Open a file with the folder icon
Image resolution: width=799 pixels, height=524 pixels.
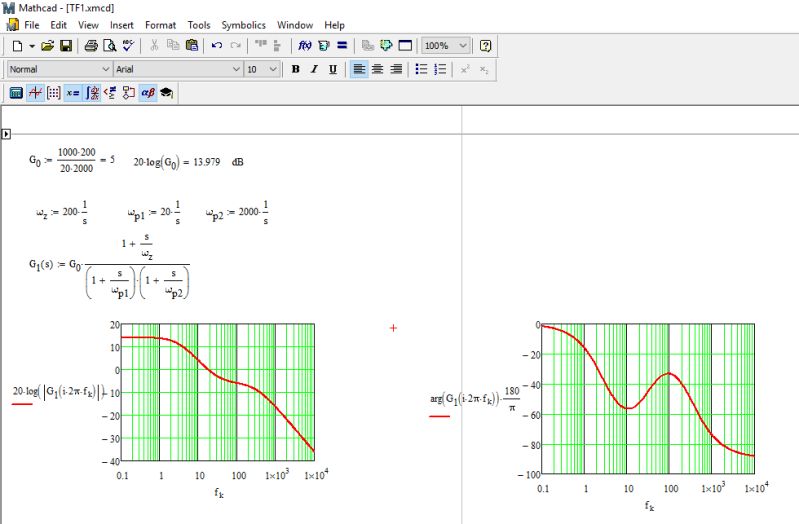[47, 46]
